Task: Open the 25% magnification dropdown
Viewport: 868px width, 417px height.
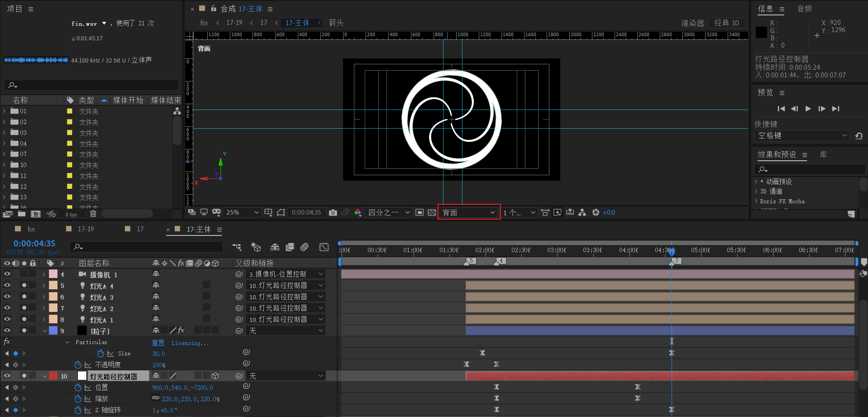Action: point(243,212)
